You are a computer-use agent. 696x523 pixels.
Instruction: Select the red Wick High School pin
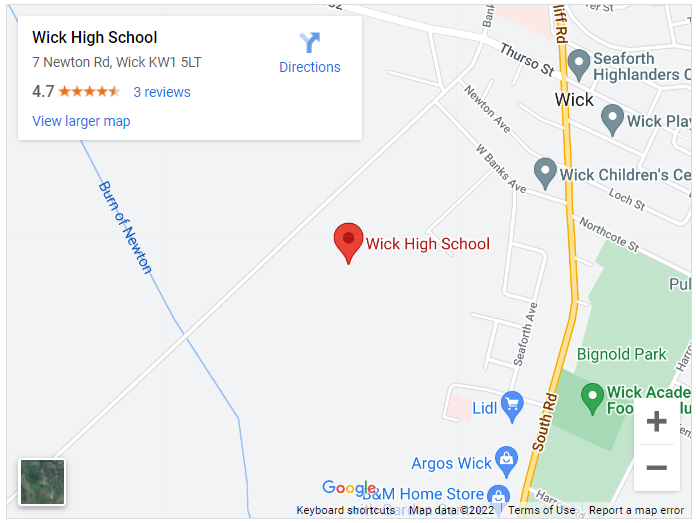(348, 243)
